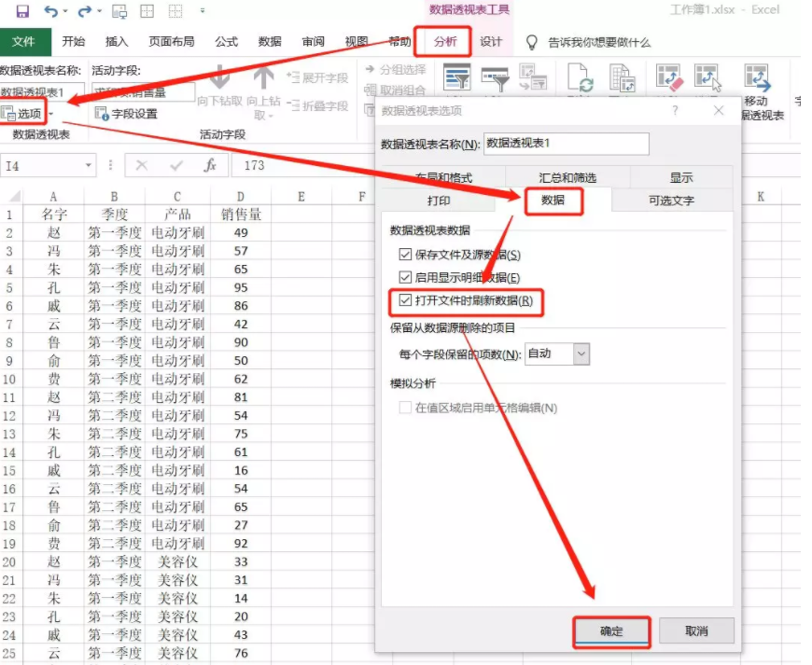Click the Clear PivotTable eraser icon

point(669,77)
